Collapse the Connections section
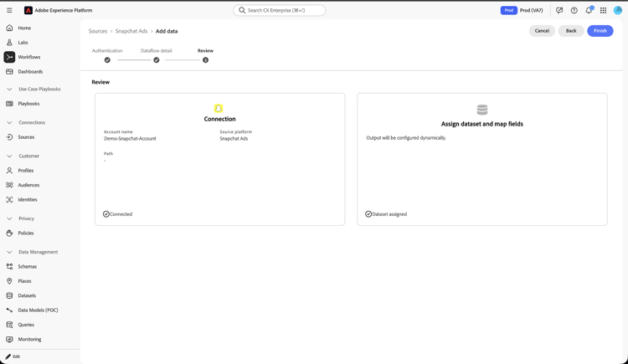This screenshot has width=628, height=364. click(9, 122)
